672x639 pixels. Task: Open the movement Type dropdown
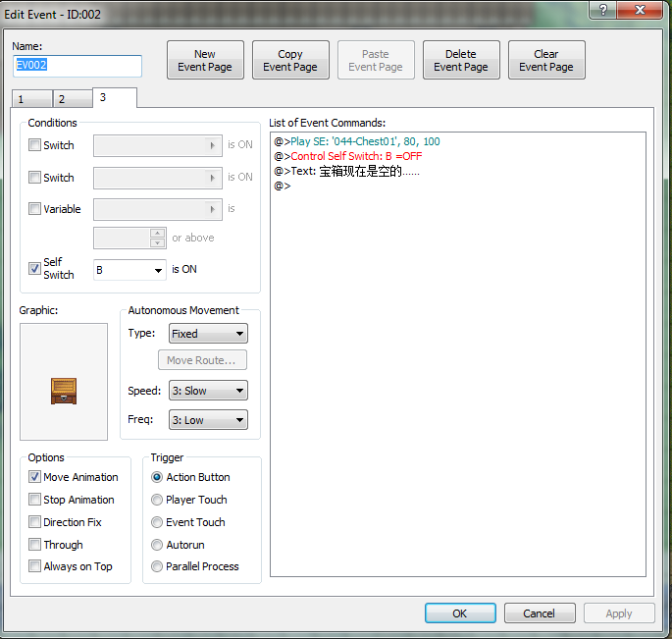pos(208,333)
